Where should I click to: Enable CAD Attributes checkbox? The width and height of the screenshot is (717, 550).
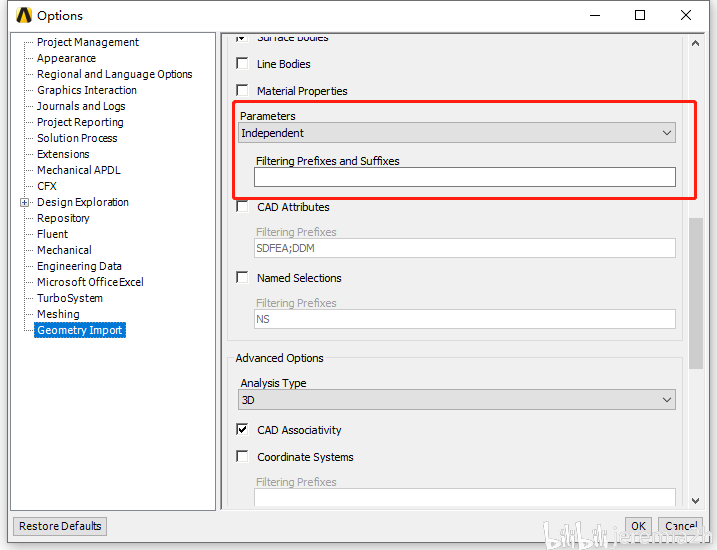point(242,207)
